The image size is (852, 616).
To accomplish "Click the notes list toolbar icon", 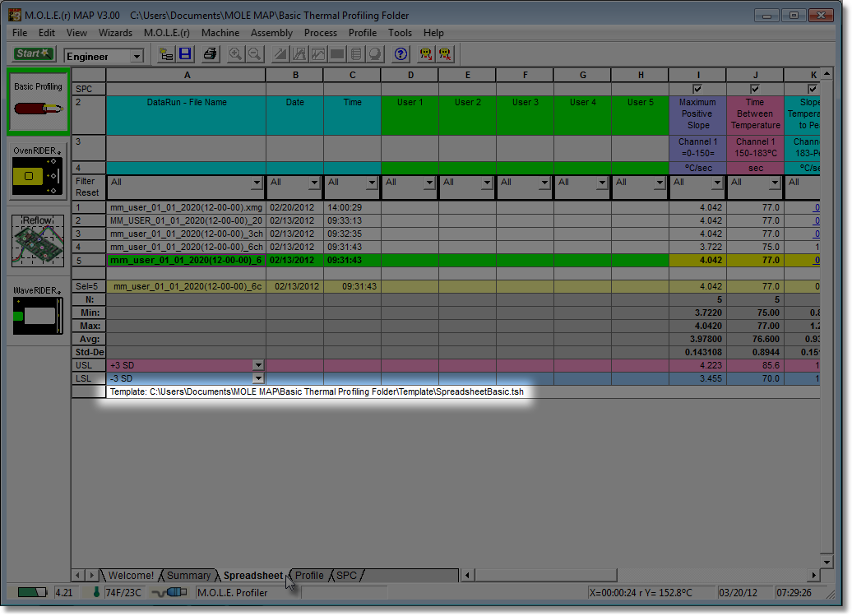I will (x=356, y=53).
